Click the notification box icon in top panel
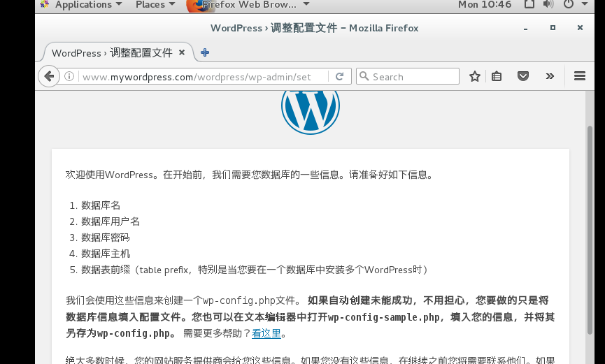 pos(529,5)
